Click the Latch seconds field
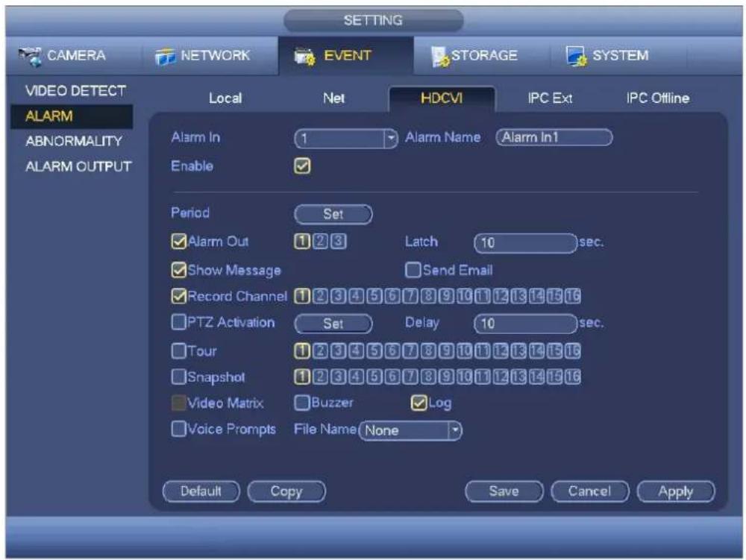Screen dimensions: 746x560 [525, 243]
